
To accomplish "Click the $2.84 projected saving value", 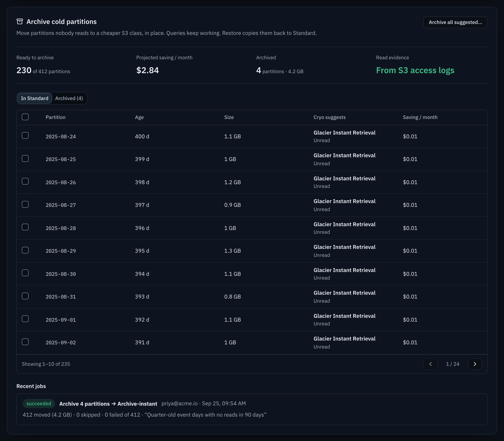I will pyautogui.click(x=147, y=70).
